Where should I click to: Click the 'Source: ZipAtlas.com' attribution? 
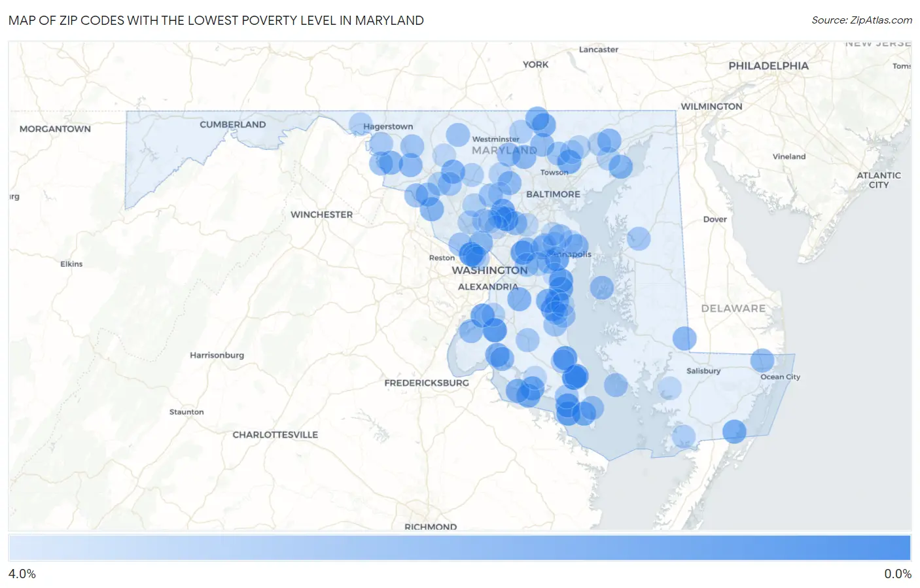click(x=862, y=20)
